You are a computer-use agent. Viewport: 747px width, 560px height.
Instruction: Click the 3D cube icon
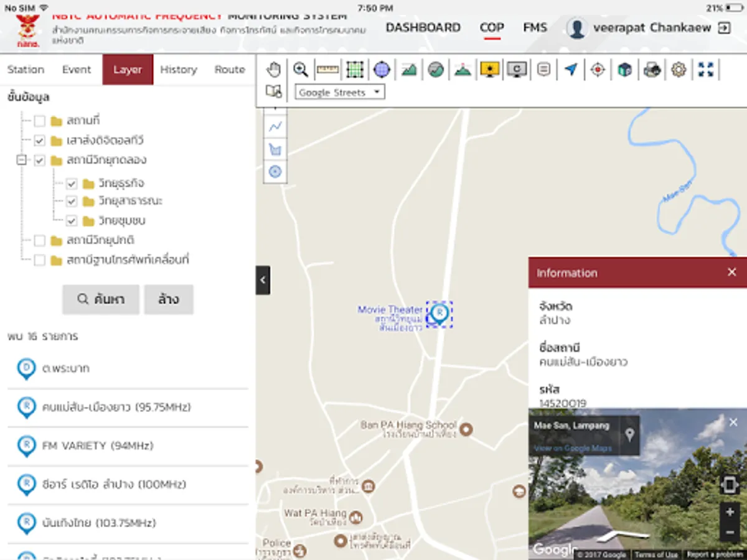(625, 70)
